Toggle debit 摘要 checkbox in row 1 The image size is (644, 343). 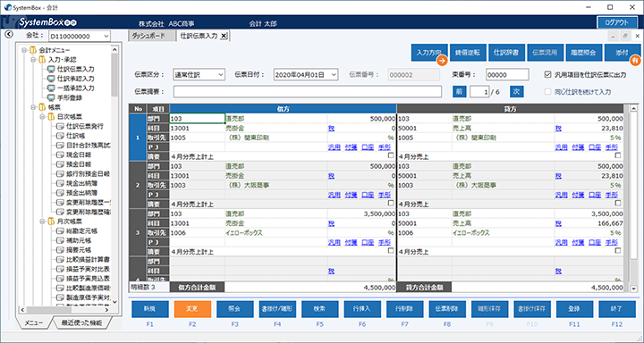(391, 155)
